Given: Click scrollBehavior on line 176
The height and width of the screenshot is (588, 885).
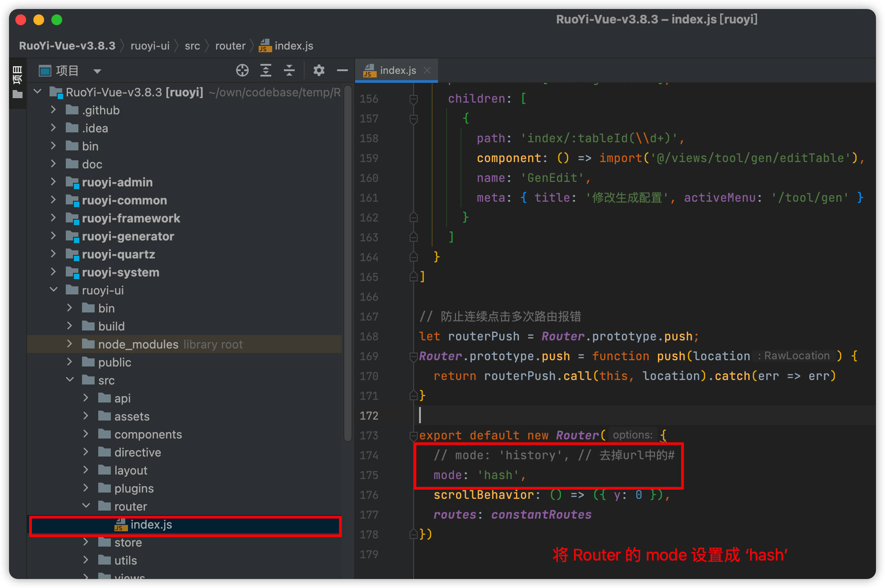Looking at the screenshot, I should (484, 495).
